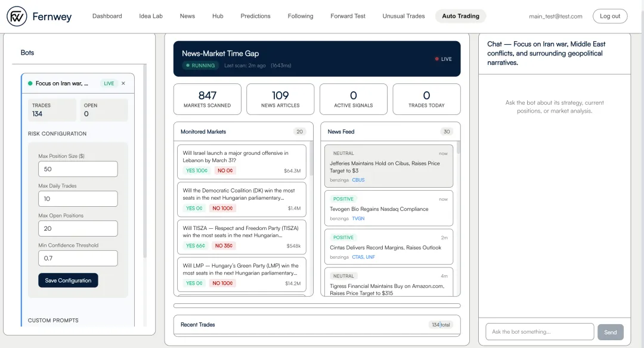Click Save Configuration button

[x=68, y=280]
